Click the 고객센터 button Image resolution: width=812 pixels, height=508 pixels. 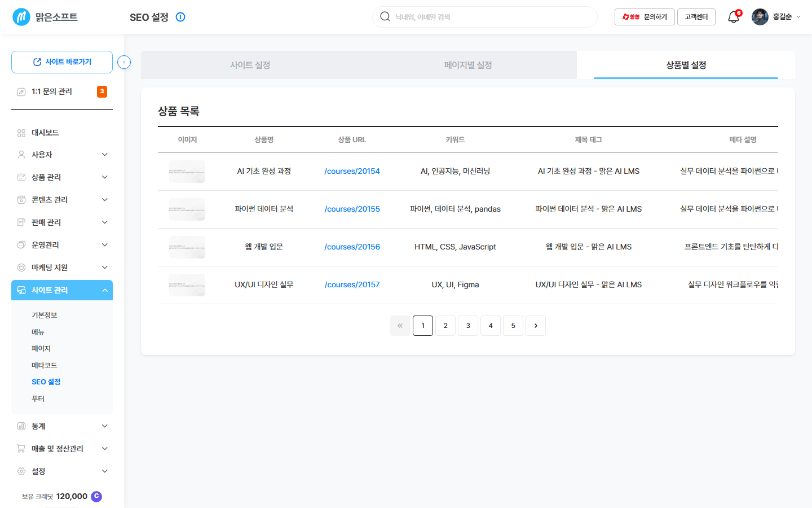696,17
